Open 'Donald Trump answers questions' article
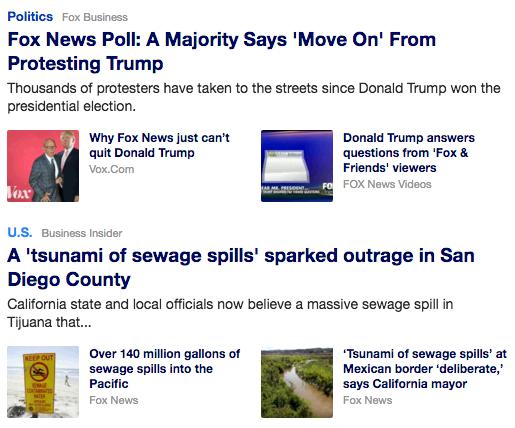Viewport: 515px width, 428px height. (x=409, y=153)
